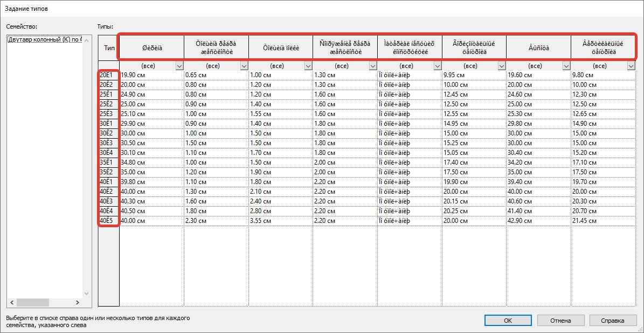Select type row 40Ê1
The image size is (644, 333).
pos(109,181)
